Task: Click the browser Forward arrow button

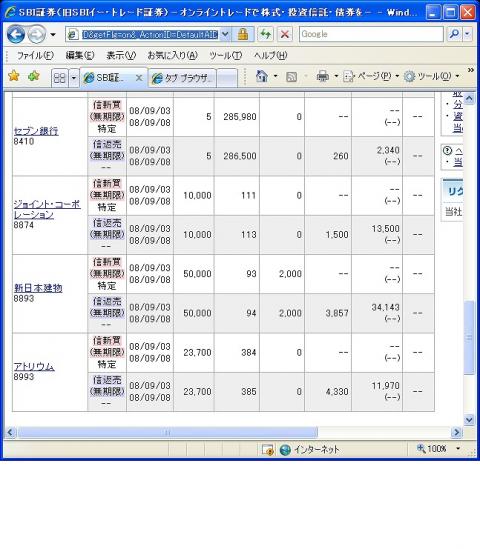Action: tap(37, 34)
